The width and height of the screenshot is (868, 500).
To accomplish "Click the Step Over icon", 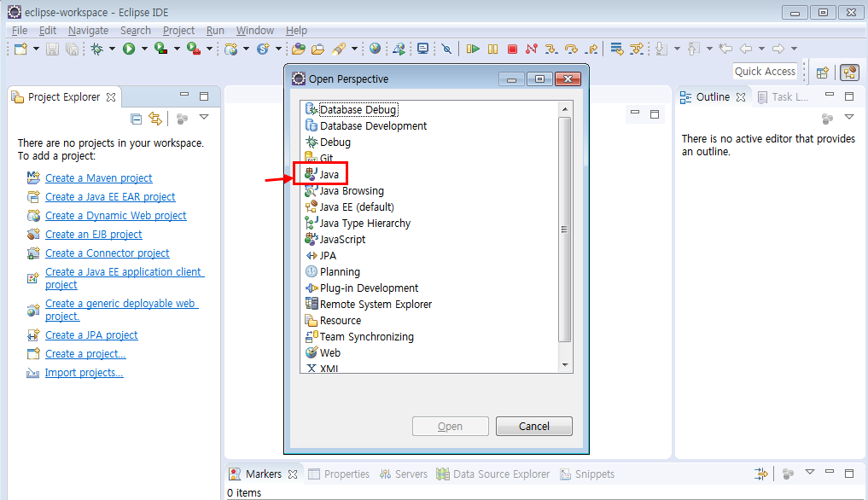I will tap(571, 49).
